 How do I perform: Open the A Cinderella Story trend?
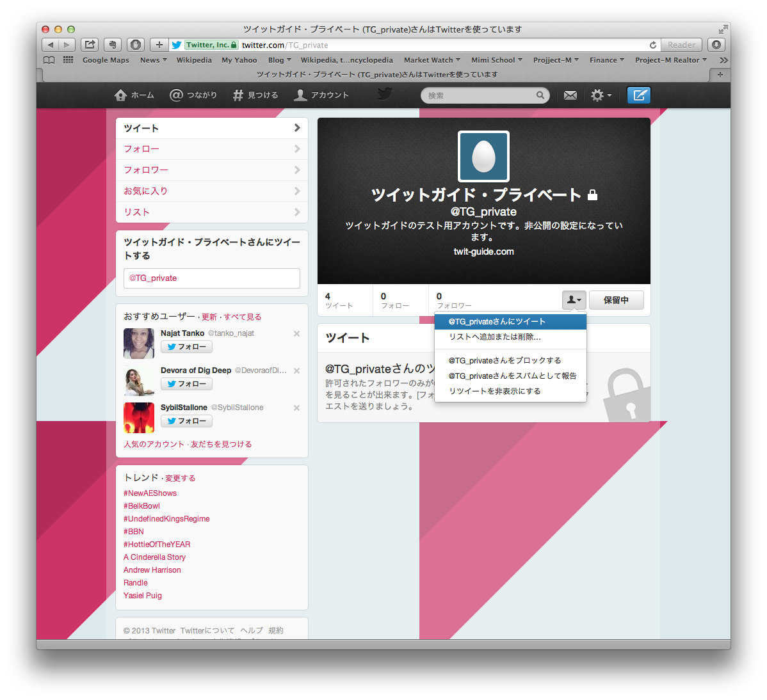(154, 557)
